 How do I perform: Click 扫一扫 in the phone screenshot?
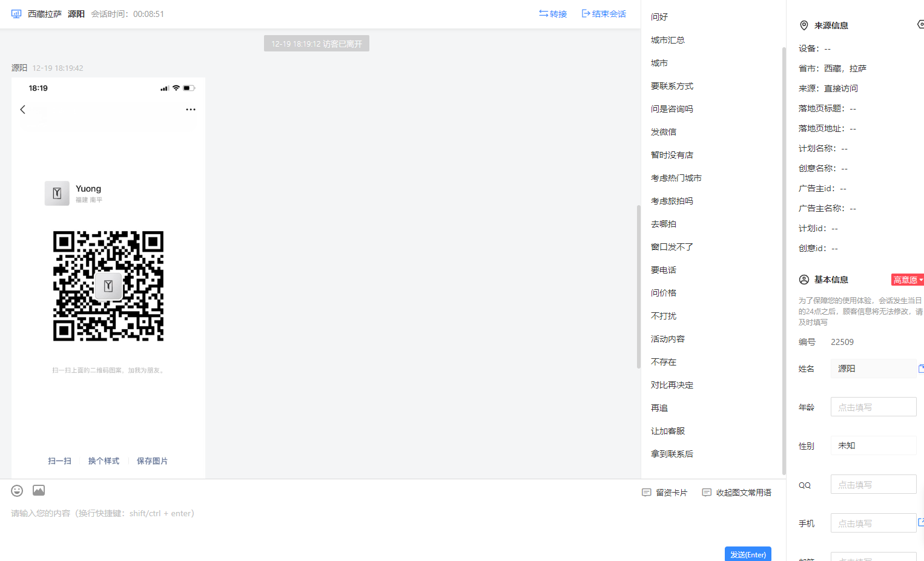tap(60, 461)
